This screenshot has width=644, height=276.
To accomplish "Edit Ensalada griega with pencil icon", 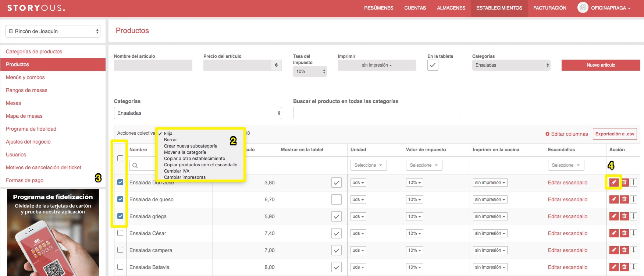I will click(x=614, y=216).
